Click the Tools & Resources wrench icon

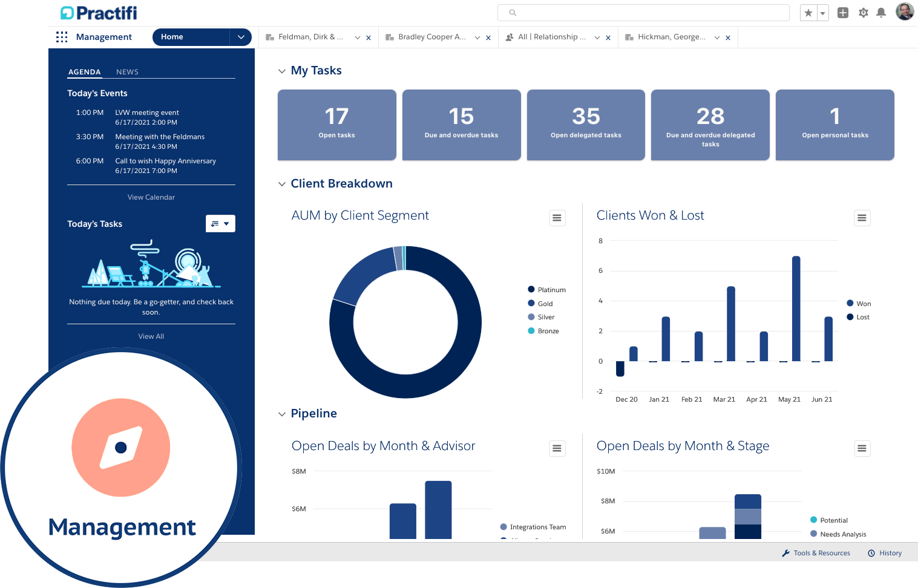[785, 552]
